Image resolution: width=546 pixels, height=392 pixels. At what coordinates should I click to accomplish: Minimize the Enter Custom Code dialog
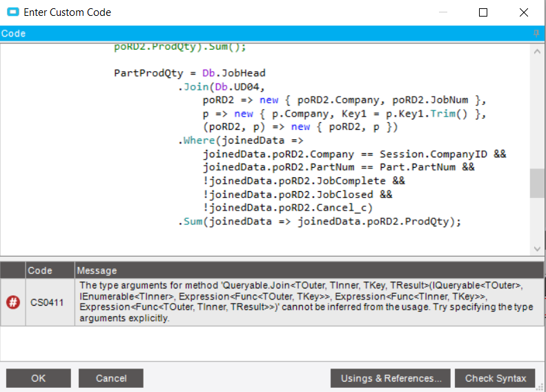pos(443,12)
